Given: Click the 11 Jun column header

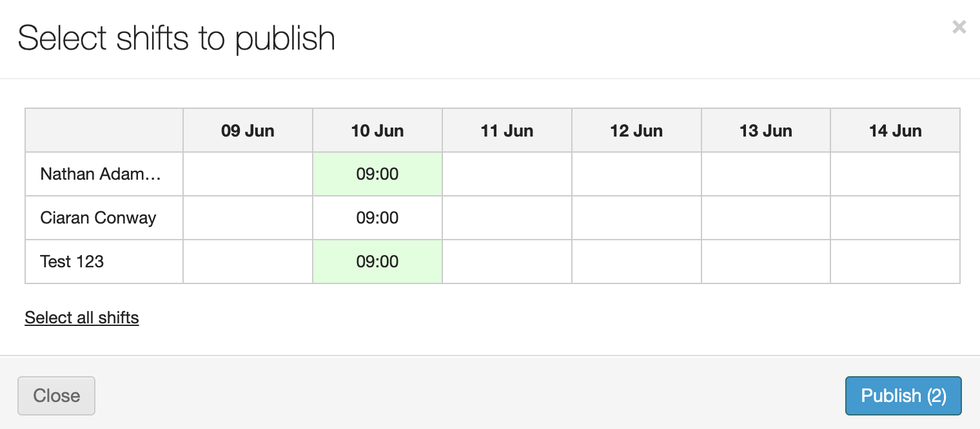Looking at the screenshot, I should tap(507, 131).
